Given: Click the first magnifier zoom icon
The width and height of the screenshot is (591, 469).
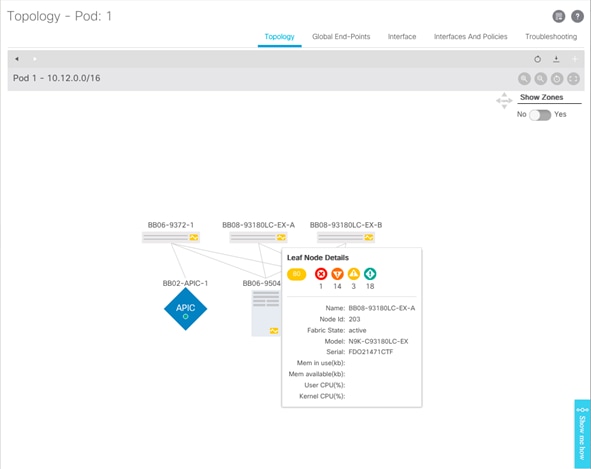Looking at the screenshot, I should coord(524,78).
